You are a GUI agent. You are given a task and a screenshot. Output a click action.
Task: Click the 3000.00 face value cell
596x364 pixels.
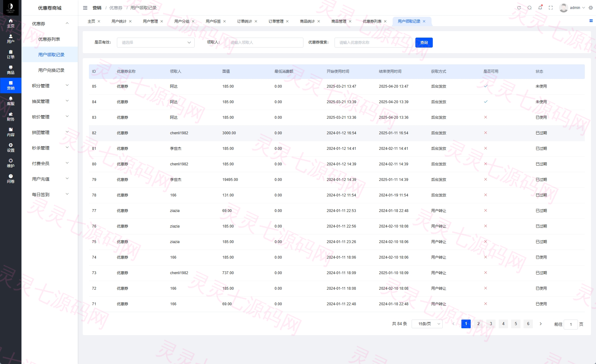pos(229,133)
